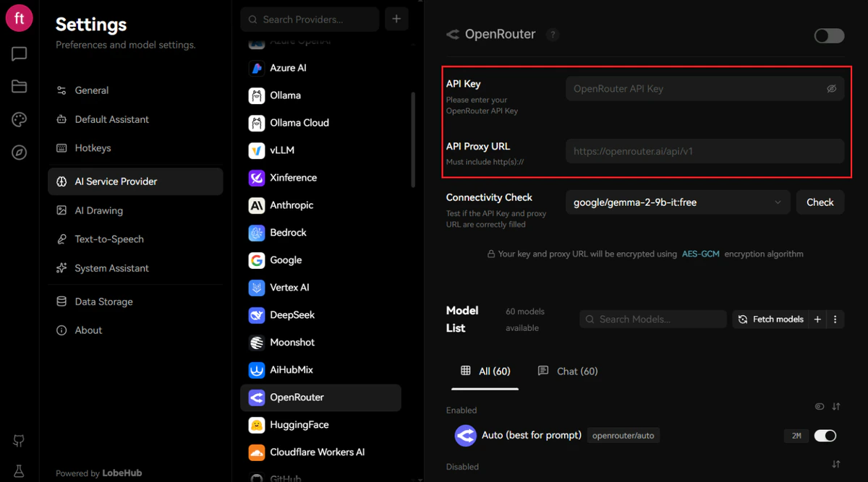Enable the OpenRouter provider switch
This screenshot has width=868, height=482.
click(829, 35)
